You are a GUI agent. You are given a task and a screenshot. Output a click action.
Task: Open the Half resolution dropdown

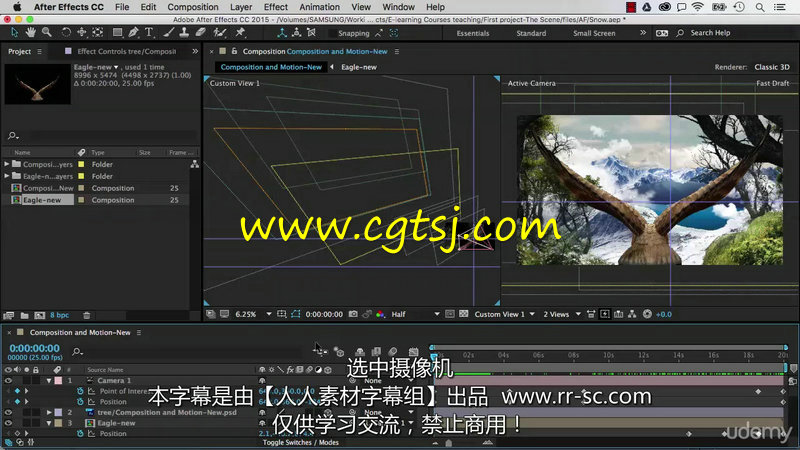coord(415,314)
